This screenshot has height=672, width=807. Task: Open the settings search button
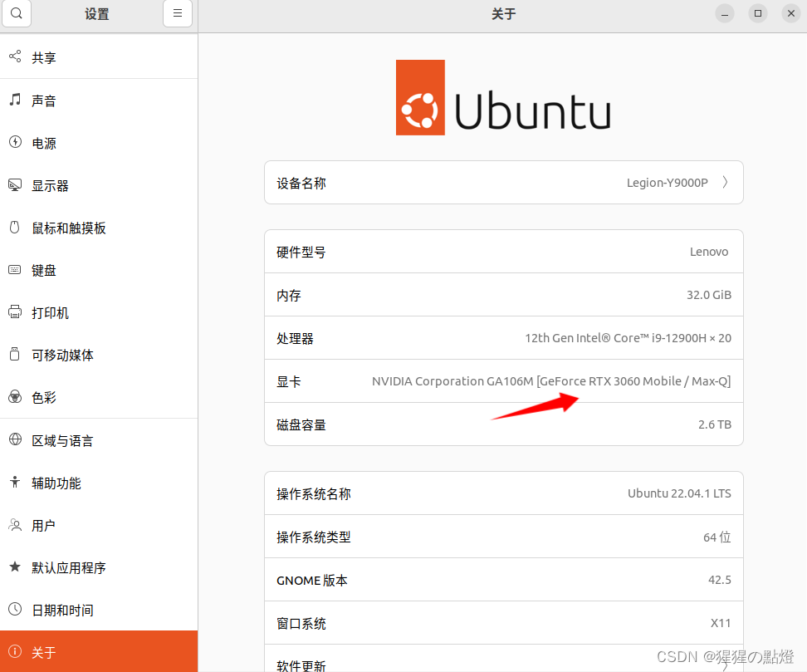[x=17, y=13]
